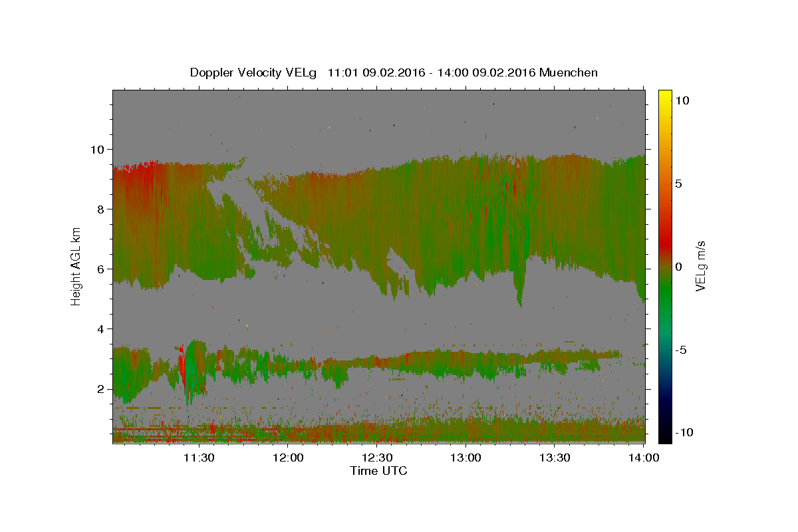Click the colorbar label 5
Viewport: 798px width, 532px height.
click(680, 184)
